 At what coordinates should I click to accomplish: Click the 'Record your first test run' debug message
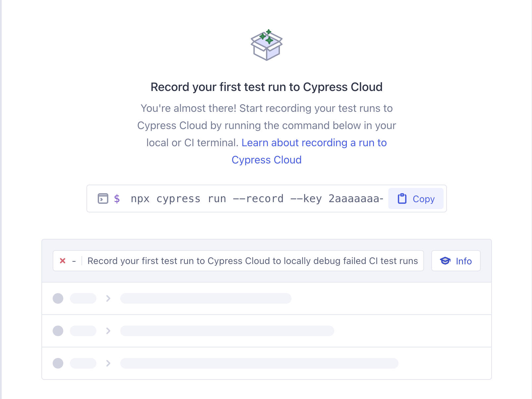pyautogui.click(x=253, y=261)
